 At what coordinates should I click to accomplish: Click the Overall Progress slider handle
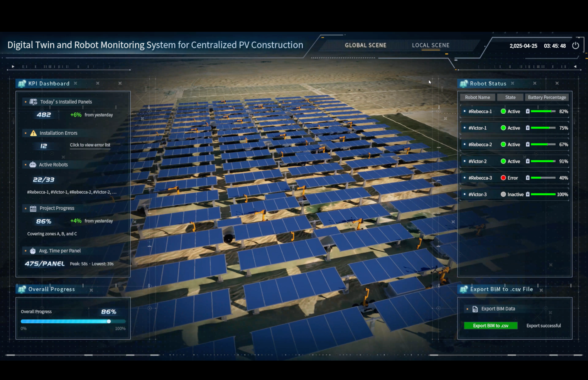109,321
